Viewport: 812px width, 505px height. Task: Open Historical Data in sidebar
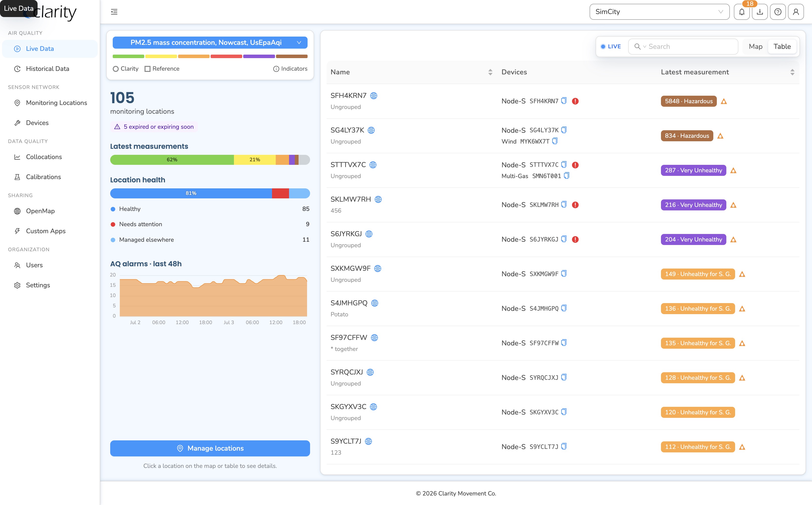tap(50, 69)
